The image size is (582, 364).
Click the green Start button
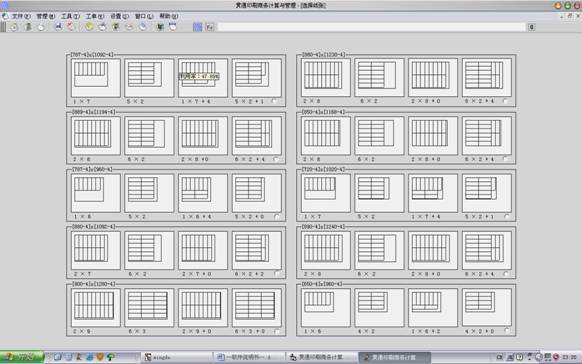[22, 357]
